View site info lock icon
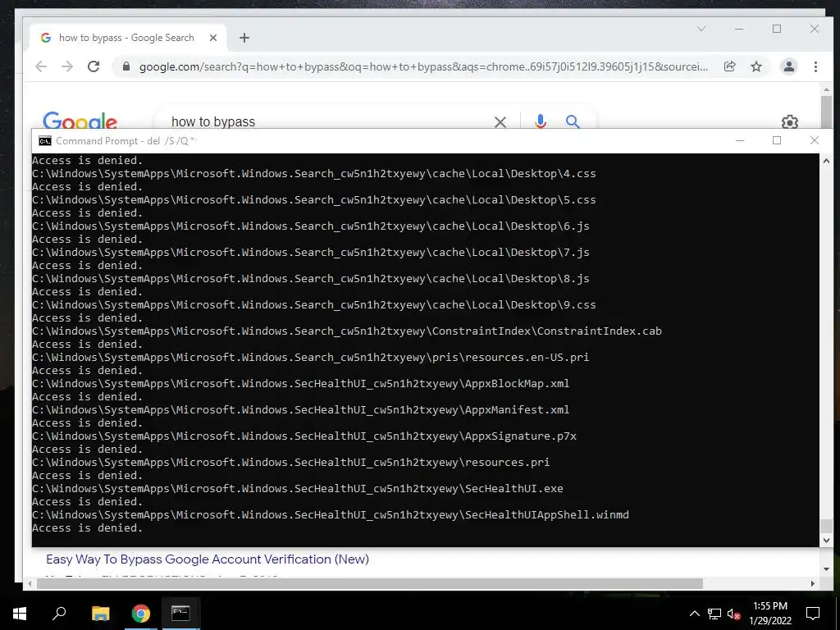The height and width of the screenshot is (630, 840). click(x=126, y=66)
